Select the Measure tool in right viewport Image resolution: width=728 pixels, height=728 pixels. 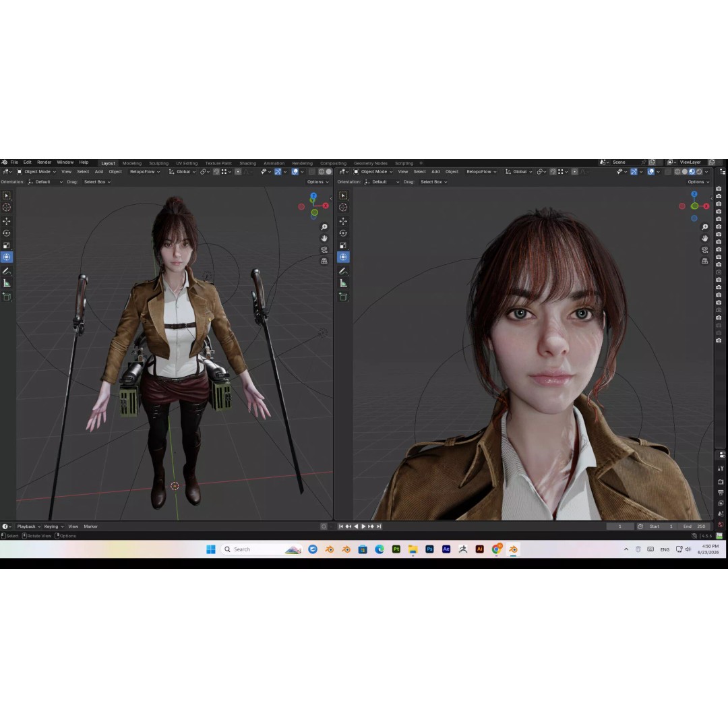(x=343, y=282)
